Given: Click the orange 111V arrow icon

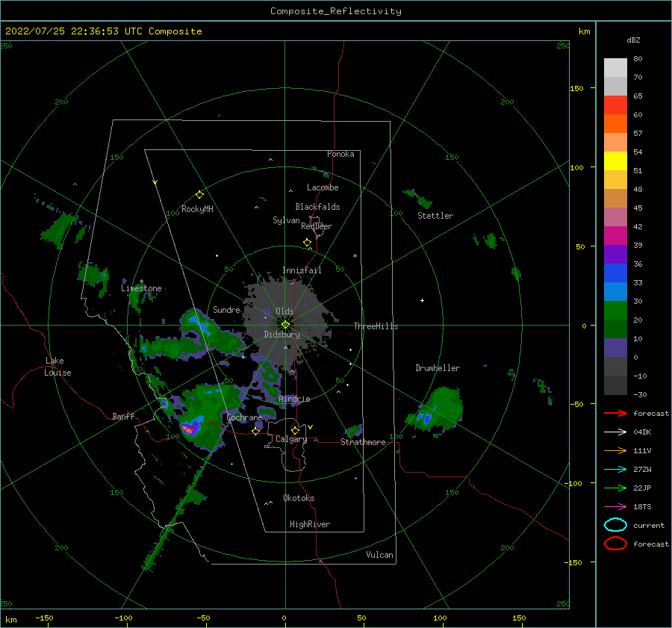Looking at the screenshot, I should click(615, 450).
